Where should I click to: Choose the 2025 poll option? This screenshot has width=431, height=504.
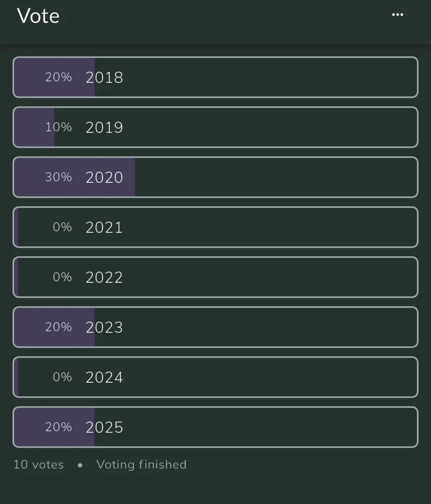215,427
